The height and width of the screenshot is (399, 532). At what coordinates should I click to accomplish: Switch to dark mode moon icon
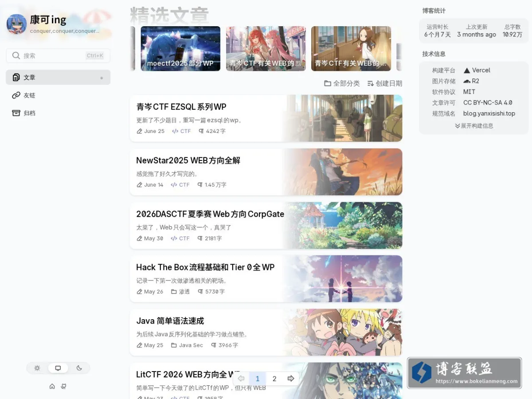point(79,368)
